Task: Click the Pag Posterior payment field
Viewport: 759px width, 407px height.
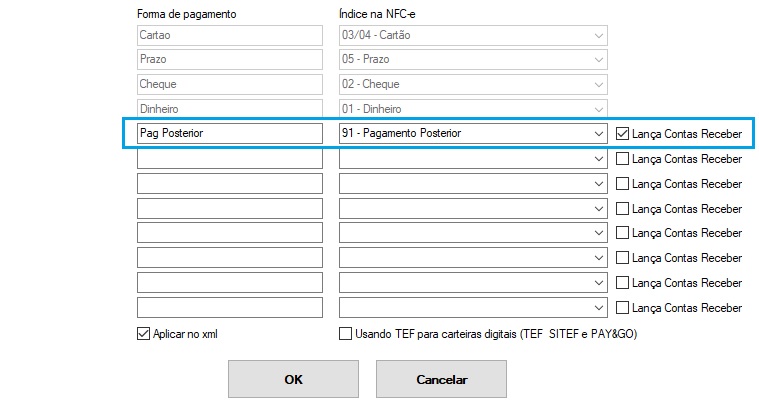Action: pyautogui.click(x=229, y=133)
